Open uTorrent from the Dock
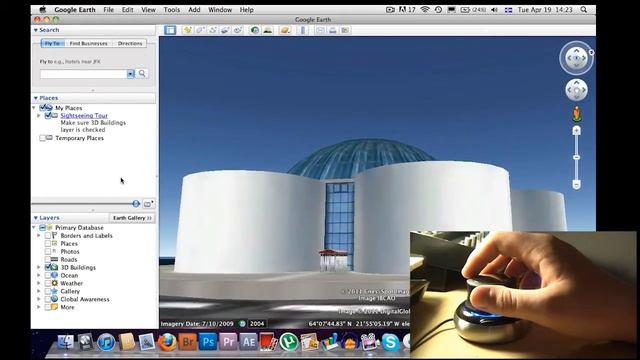Viewport: 640px width, 360px height. click(x=289, y=342)
